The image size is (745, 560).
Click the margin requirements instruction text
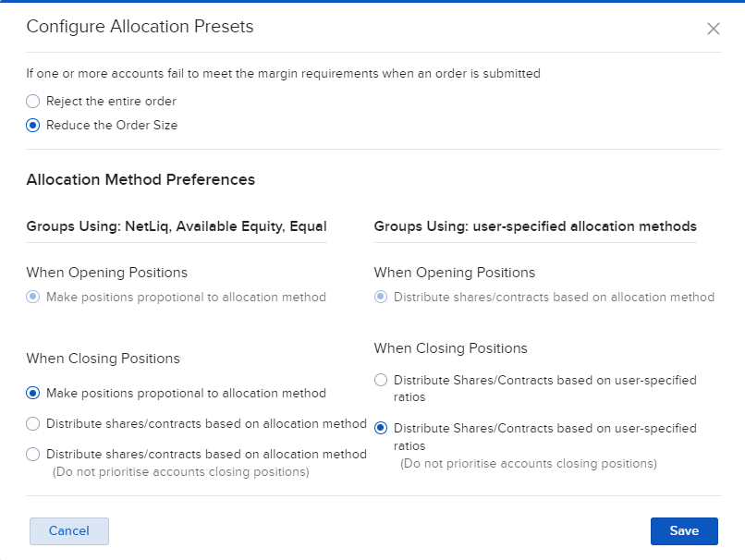pos(282,73)
